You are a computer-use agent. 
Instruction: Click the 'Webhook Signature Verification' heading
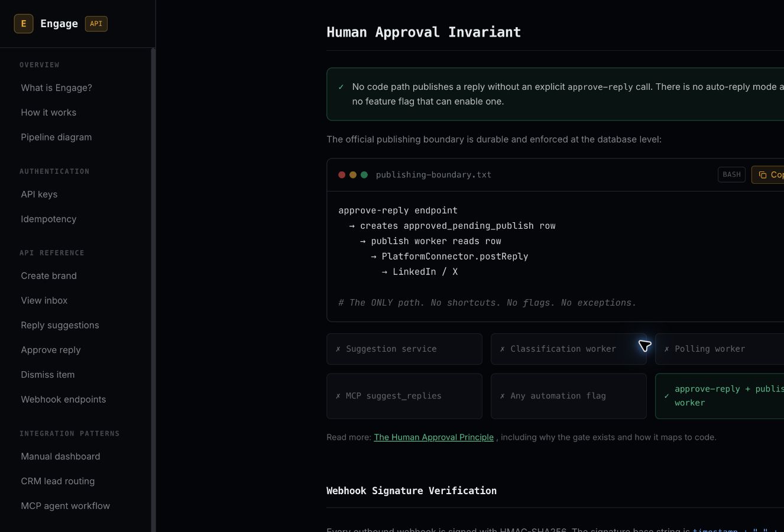(412, 491)
